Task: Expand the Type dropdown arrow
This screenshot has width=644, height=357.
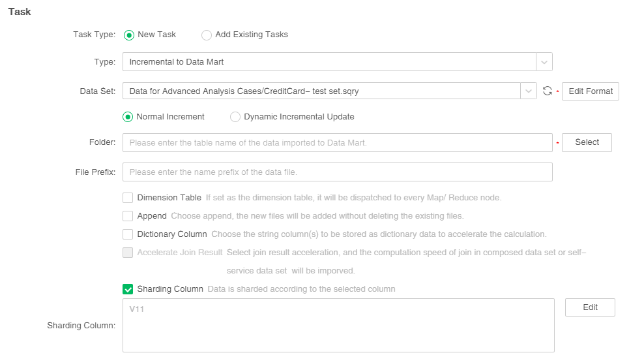Action: tap(544, 62)
